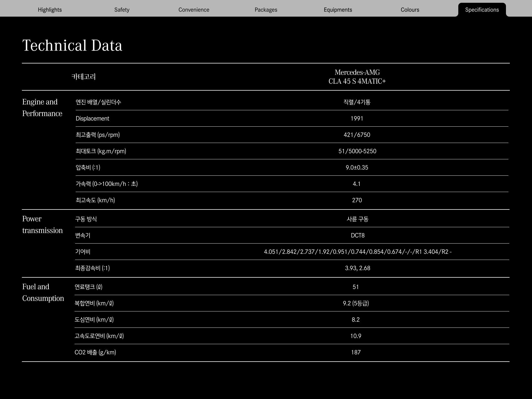Click the 카테고리 column header

84,77
